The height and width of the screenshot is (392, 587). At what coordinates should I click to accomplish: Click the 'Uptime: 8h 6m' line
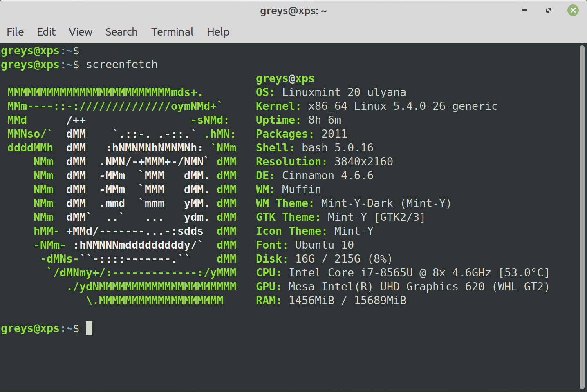click(x=298, y=120)
